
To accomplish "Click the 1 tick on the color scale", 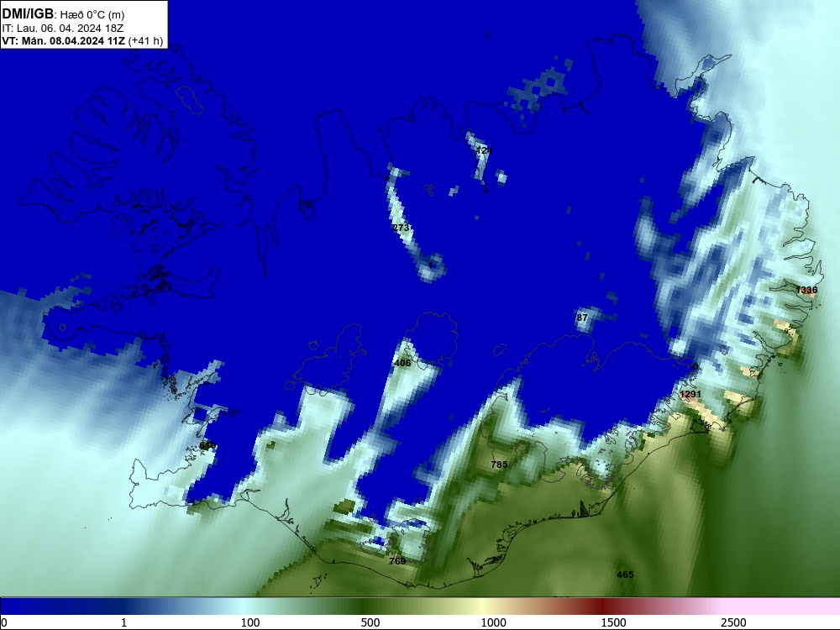I will pyautogui.click(x=123, y=622).
